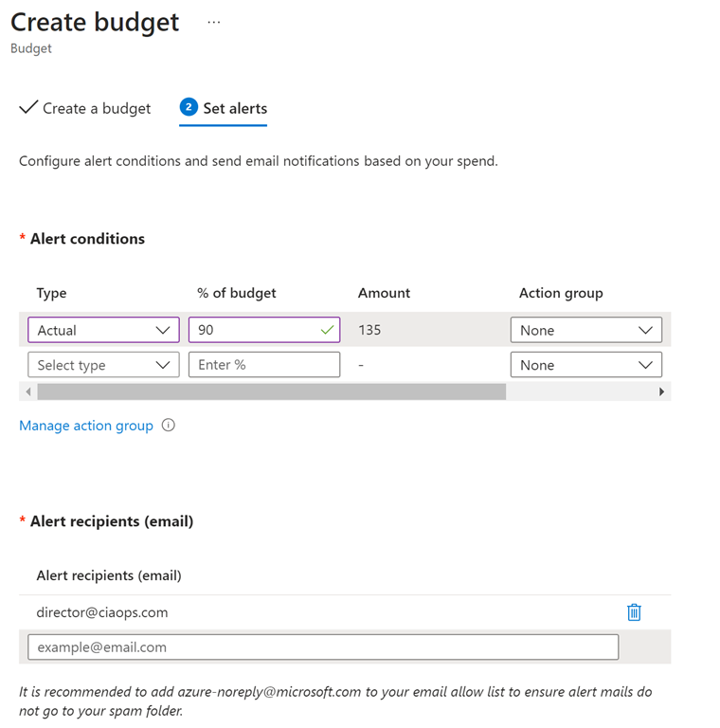Viewport: 720px width, 728px height.
Task: Click the example@email.com recipient input
Action: (323, 647)
